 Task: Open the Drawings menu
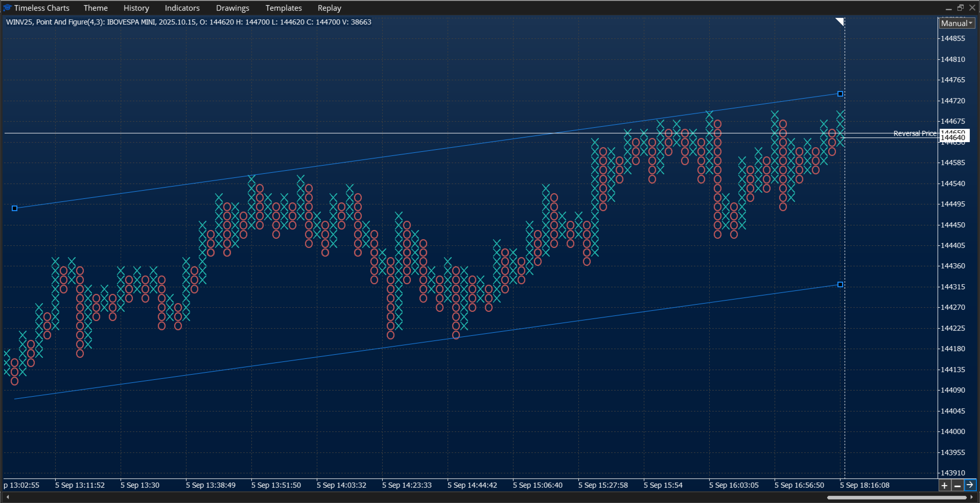232,8
